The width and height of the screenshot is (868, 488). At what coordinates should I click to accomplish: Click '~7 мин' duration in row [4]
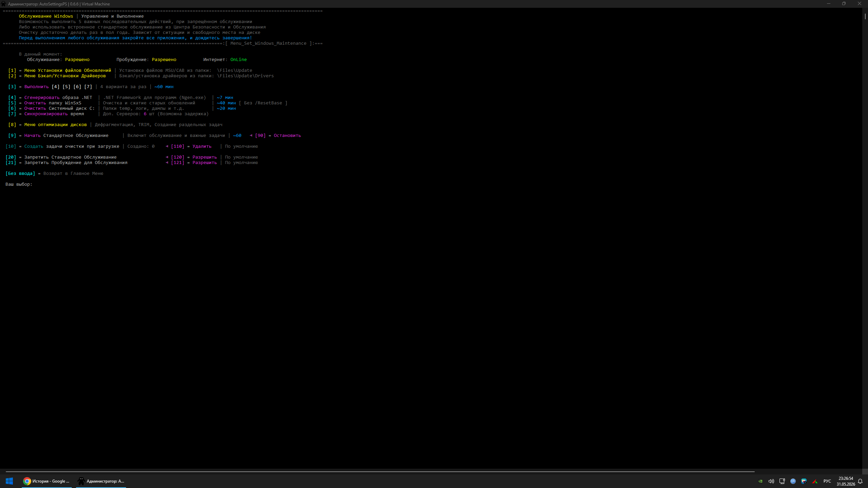pos(225,98)
